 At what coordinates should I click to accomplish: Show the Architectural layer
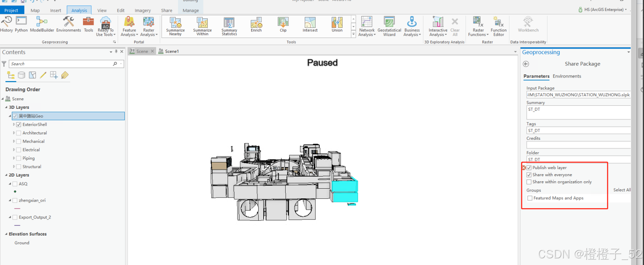tap(18, 133)
